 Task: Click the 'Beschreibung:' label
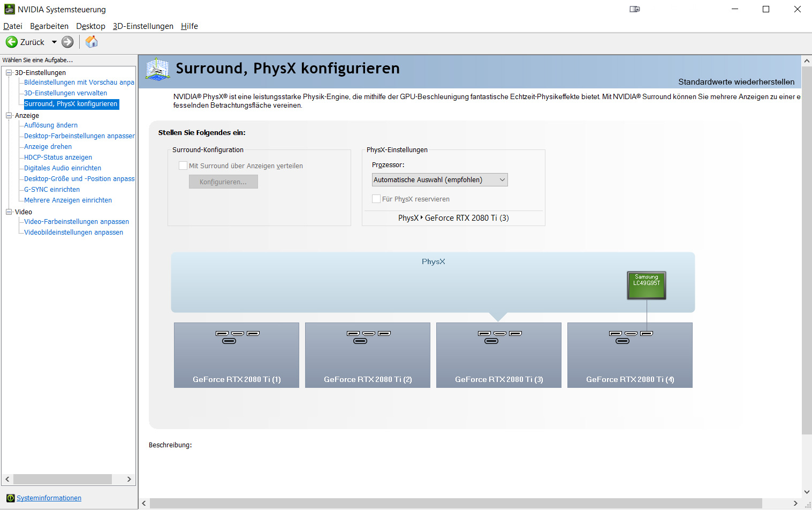click(170, 445)
